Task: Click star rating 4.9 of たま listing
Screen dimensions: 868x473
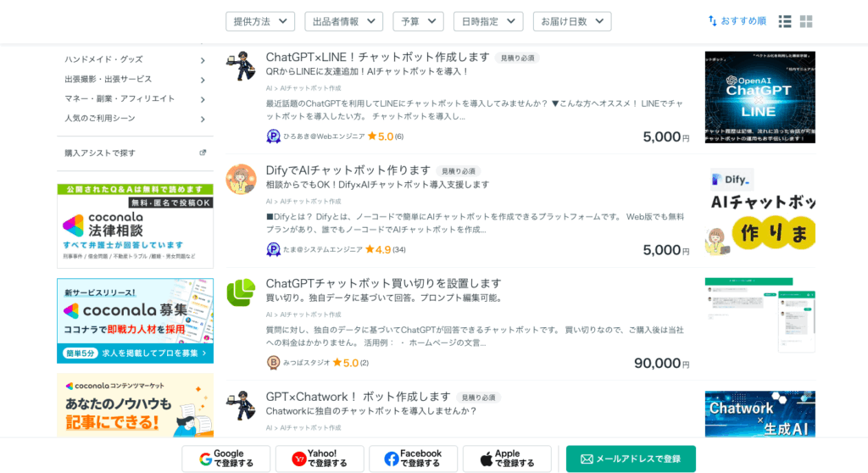Action: tap(378, 250)
